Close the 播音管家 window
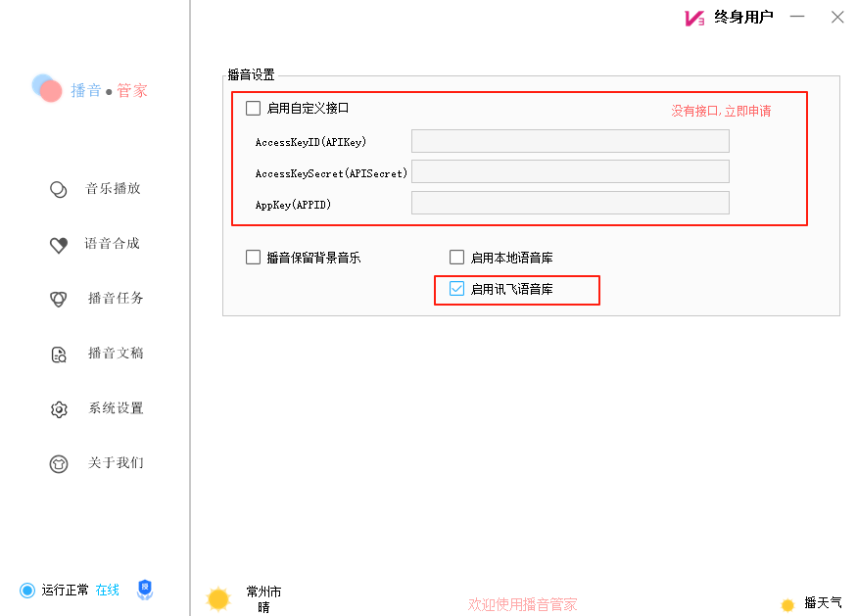The image size is (857, 616). point(837,17)
